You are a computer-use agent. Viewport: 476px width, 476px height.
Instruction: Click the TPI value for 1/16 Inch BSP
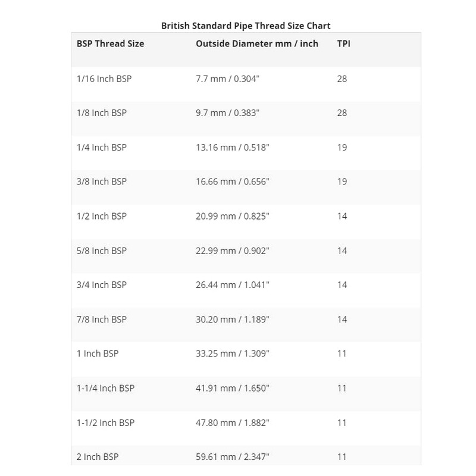coord(342,79)
